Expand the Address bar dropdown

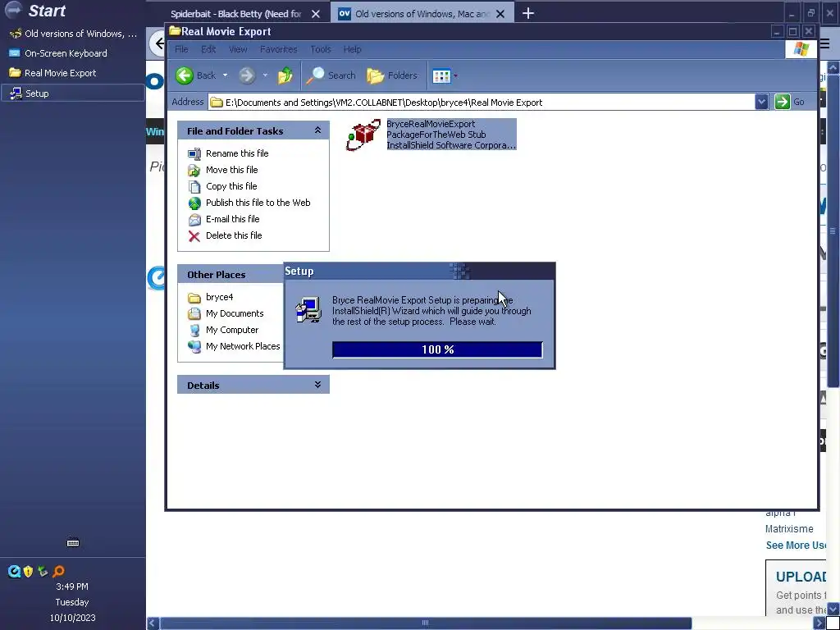pyautogui.click(x=761, y=102)
